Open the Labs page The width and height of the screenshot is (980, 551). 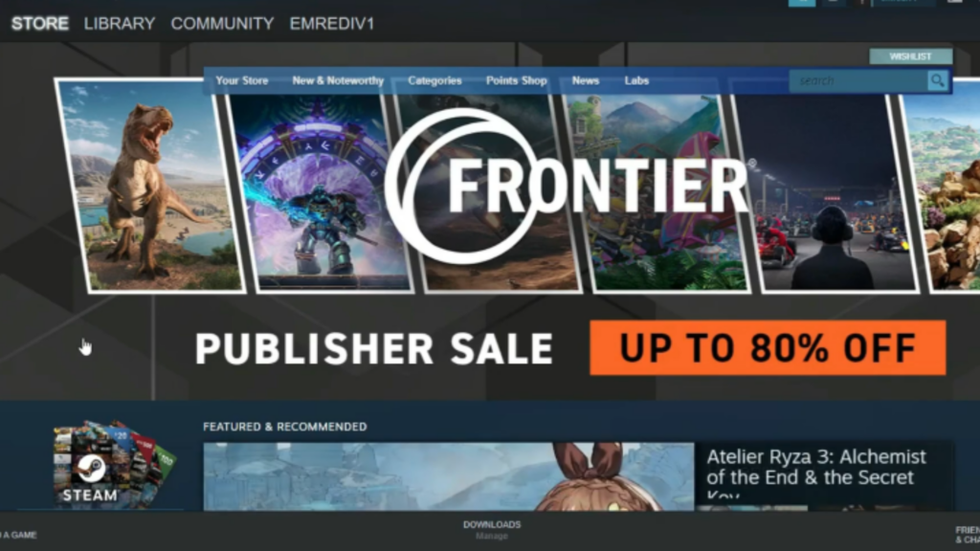point(636,80)
